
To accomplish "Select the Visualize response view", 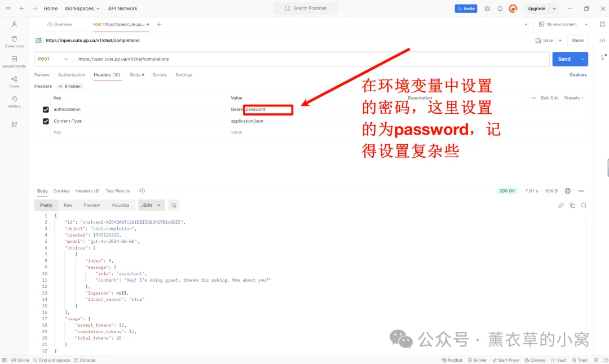I will coord(121,205).
